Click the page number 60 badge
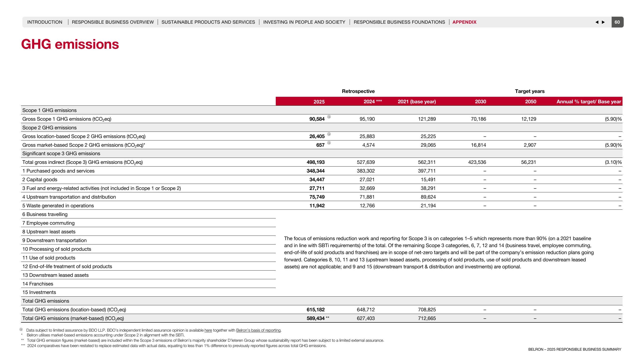The image size is (644, 362). pos(617,22)
